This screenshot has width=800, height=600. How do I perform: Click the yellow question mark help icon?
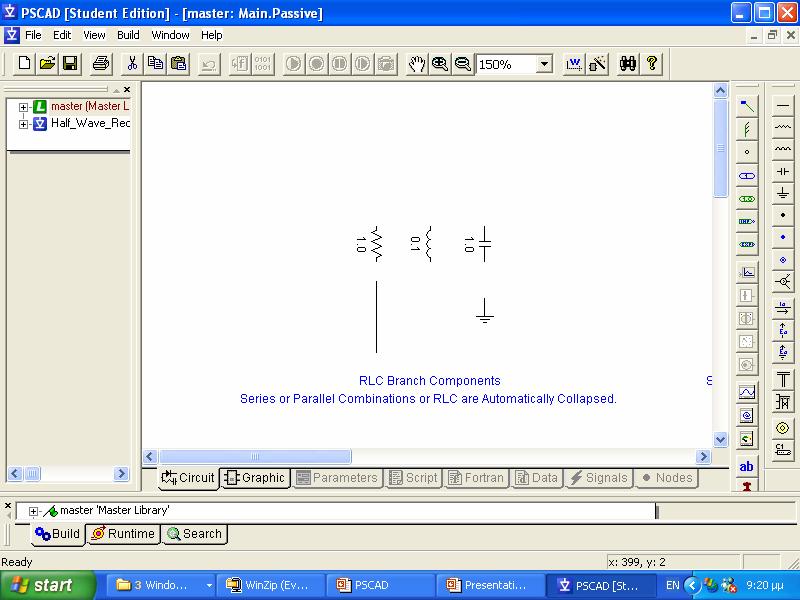[651, 64]
